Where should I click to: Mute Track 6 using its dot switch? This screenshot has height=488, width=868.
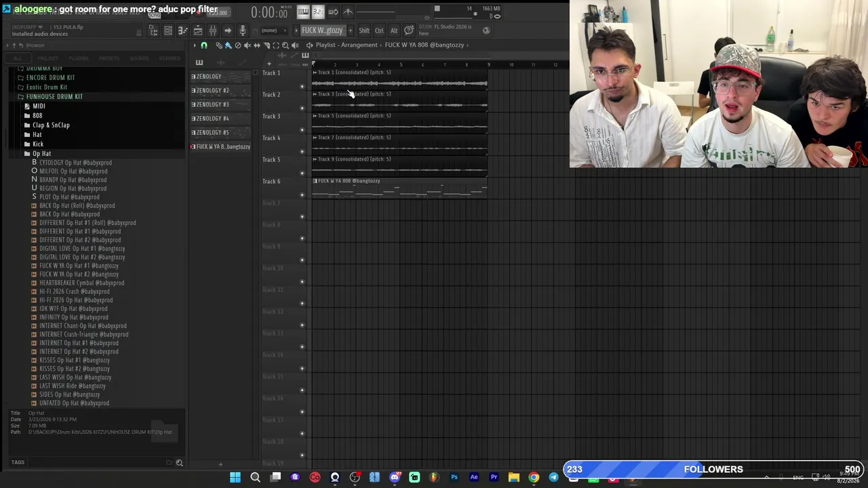tap(302, 195)
